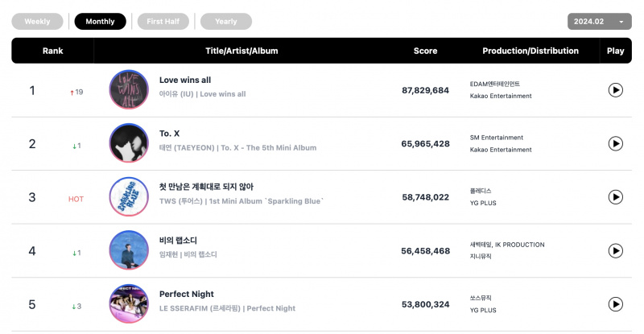Play Perfect Night by LE SSERAFIM
644x334 pixels.
[615, 304]
